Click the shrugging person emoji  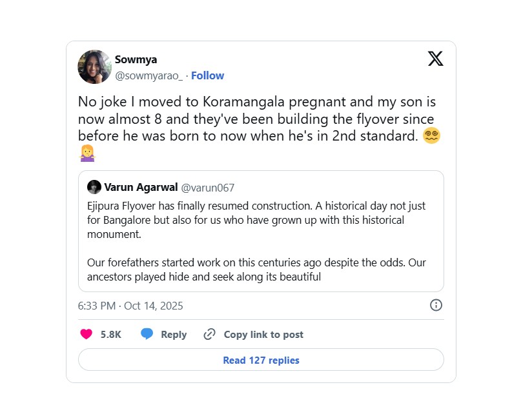tap(87, 153)
